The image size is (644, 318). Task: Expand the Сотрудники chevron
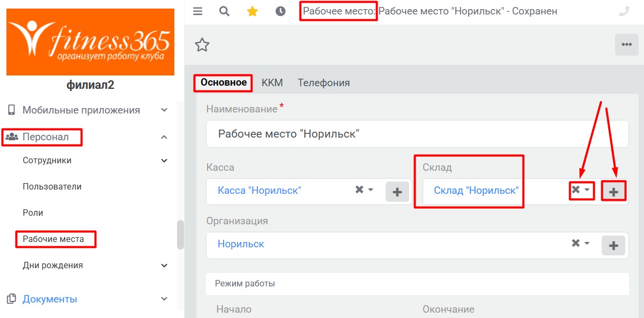(164, 160)
